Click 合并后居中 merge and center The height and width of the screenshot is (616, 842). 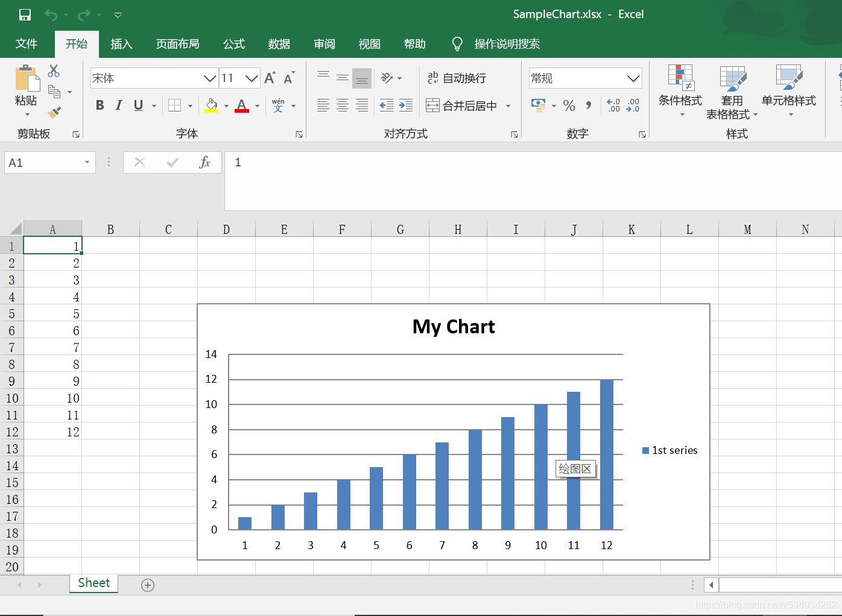[x=461, y=105]
